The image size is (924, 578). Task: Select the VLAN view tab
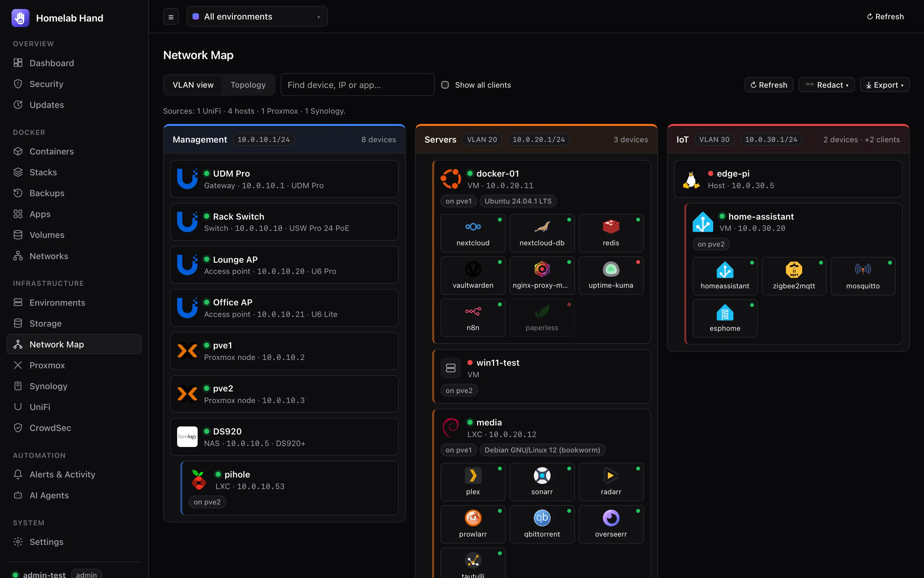(x=193, y=85)
